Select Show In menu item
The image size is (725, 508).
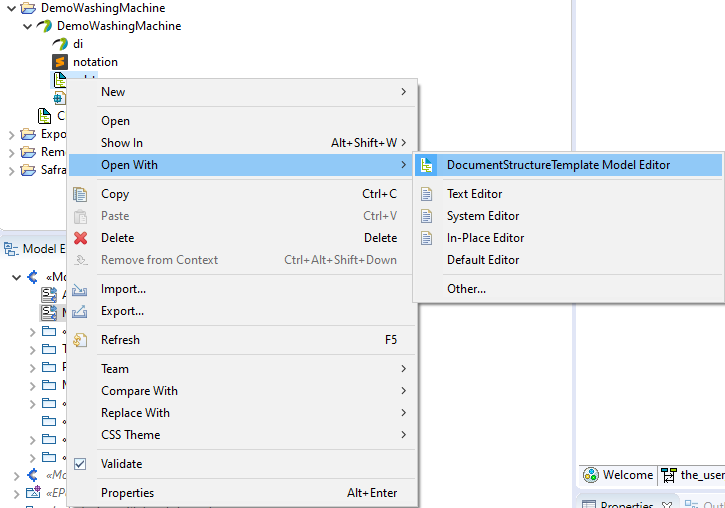(242, 143)
